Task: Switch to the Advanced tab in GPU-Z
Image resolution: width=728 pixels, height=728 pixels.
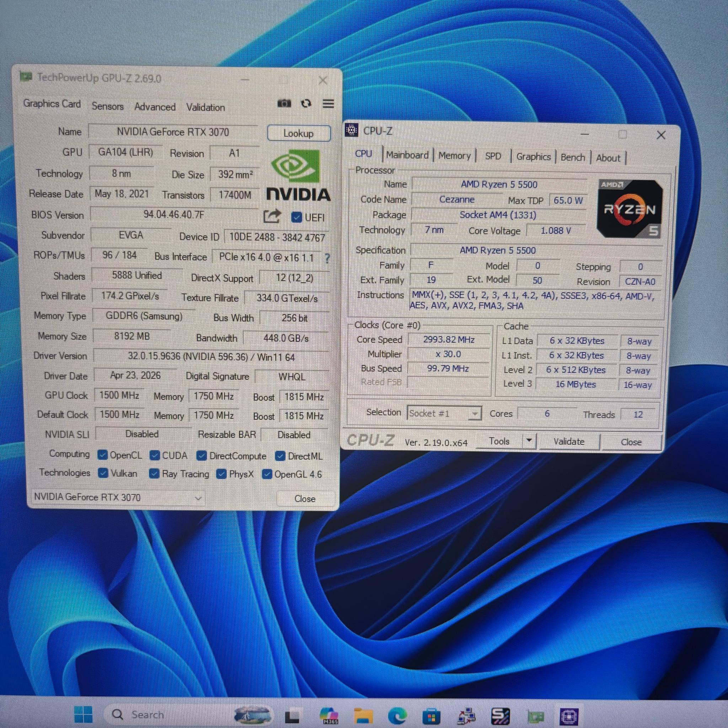Action: [x=155, y=107]
